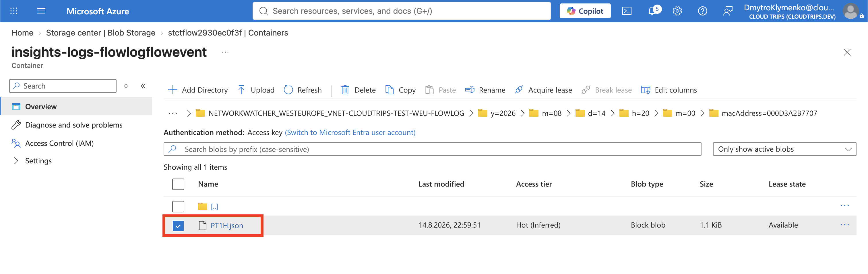This screenshot has height=274, width=868.
Task: Expand the Settings sidebar group
Action: 38,161
